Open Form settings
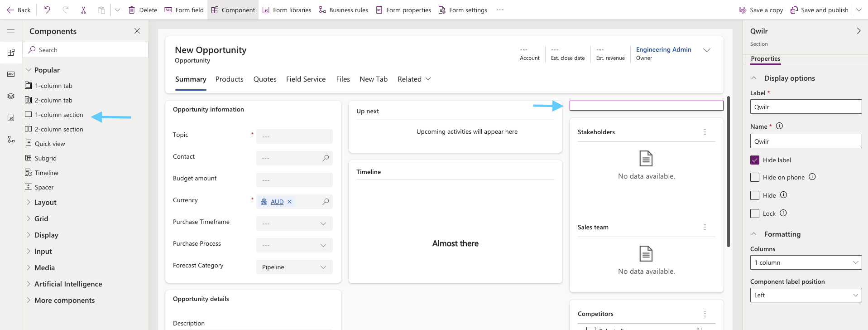Image resolution: width=868 pixels, height=330 pixels. pyautogui.click(x=463, y=10)
